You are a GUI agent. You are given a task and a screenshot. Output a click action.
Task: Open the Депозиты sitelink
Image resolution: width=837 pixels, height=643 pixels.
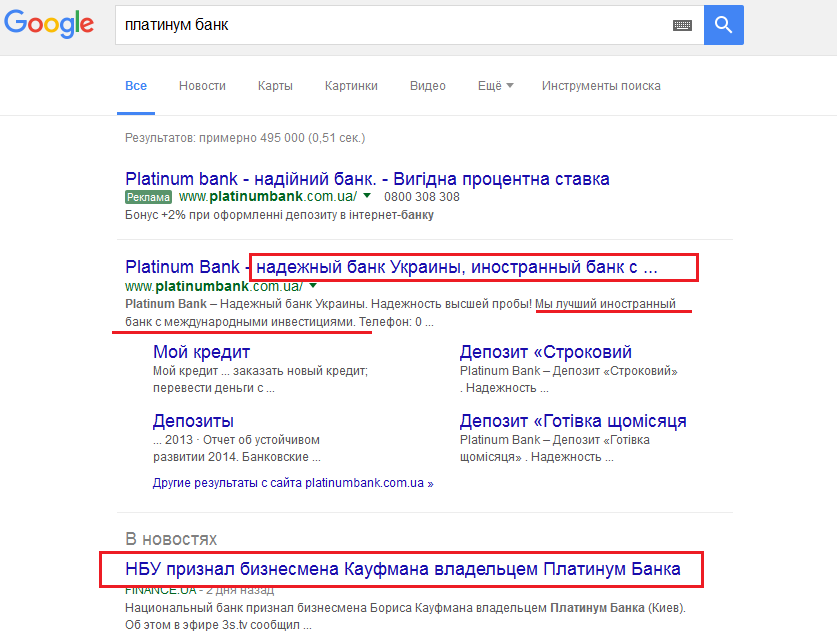[193, 421]
